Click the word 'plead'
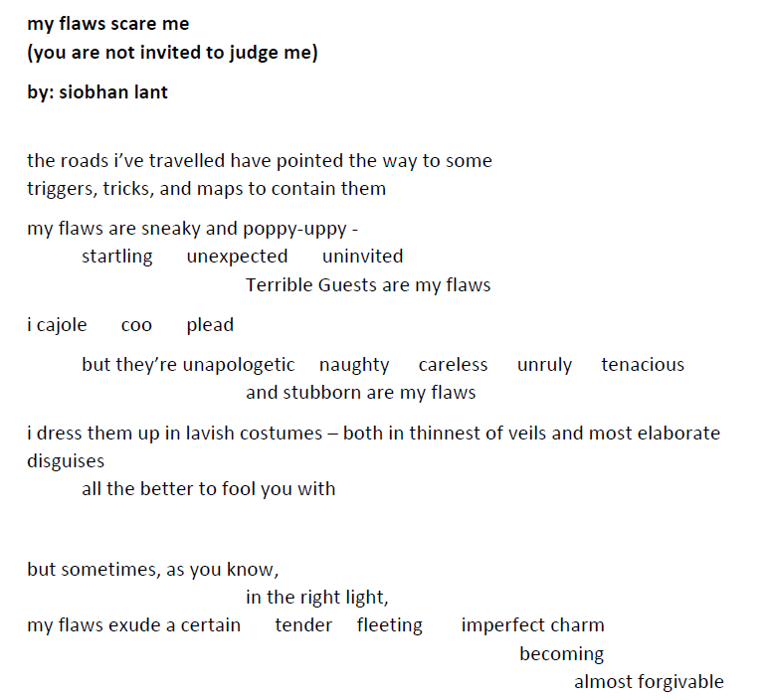Screen dimensions: 771x700 [x=210, y=325]
